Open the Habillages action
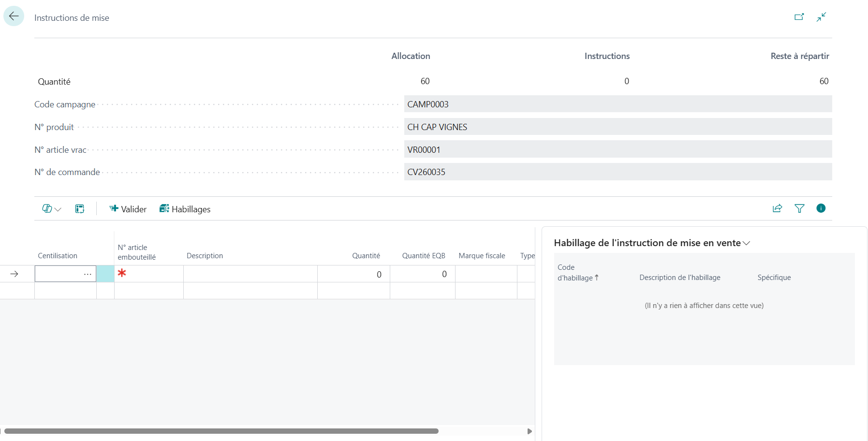This screenshot has width=868, height=441. (x=185, y=209)
